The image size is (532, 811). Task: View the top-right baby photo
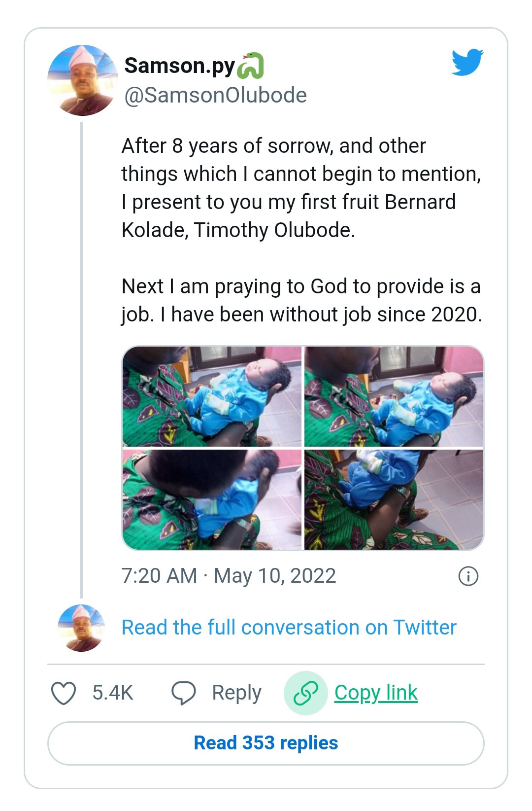(394, 396)
